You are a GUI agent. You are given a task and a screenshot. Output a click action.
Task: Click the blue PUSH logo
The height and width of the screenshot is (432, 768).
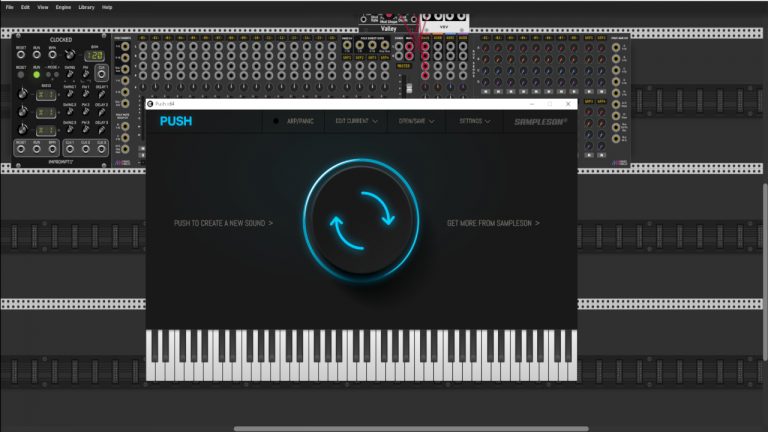(x=176, y=121)
